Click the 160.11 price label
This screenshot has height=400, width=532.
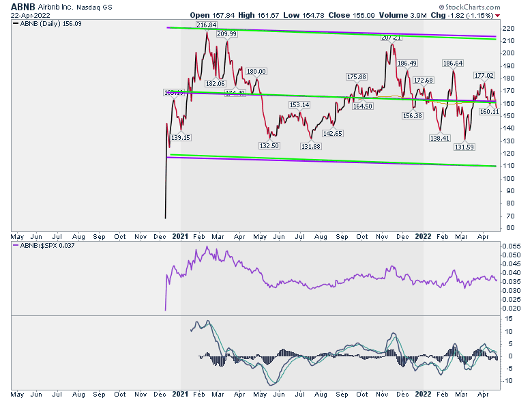tap(489, 111)
